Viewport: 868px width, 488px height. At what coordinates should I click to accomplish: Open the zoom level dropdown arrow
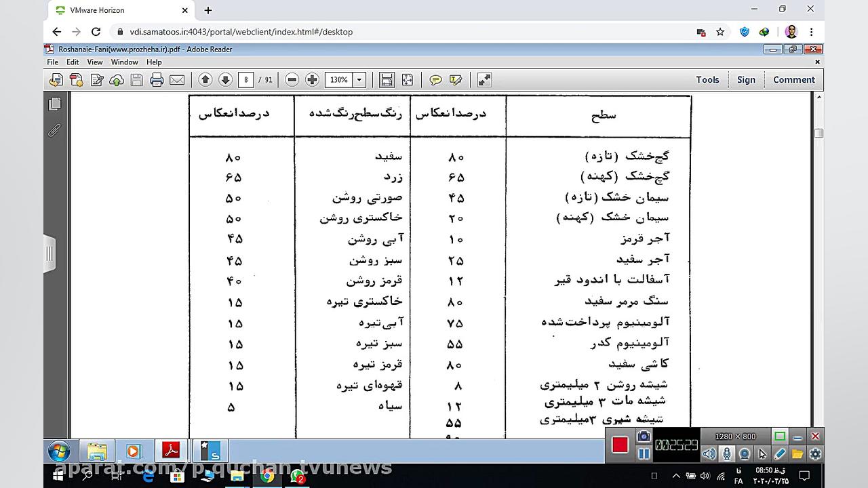tap(359, 80)
